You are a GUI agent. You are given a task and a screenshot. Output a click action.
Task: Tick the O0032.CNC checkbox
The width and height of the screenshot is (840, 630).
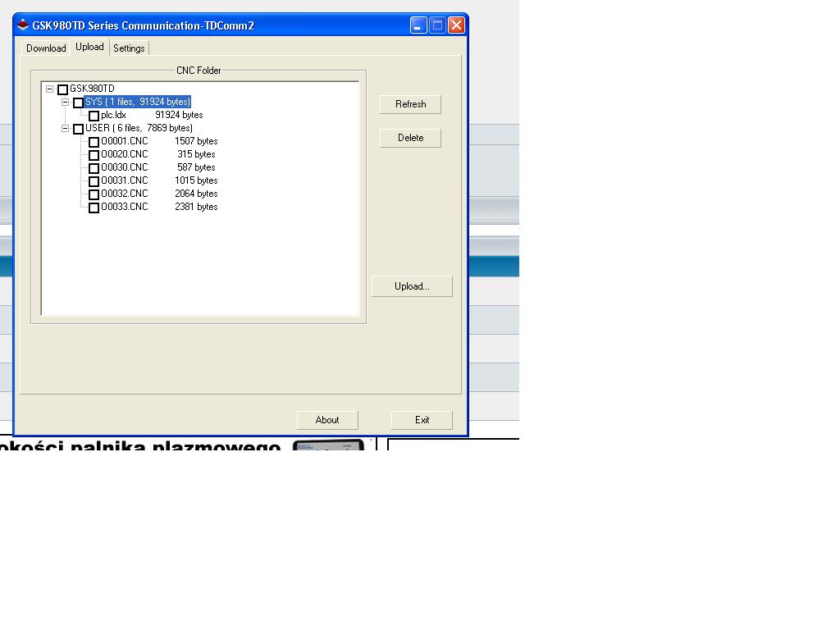click(94, 194)
